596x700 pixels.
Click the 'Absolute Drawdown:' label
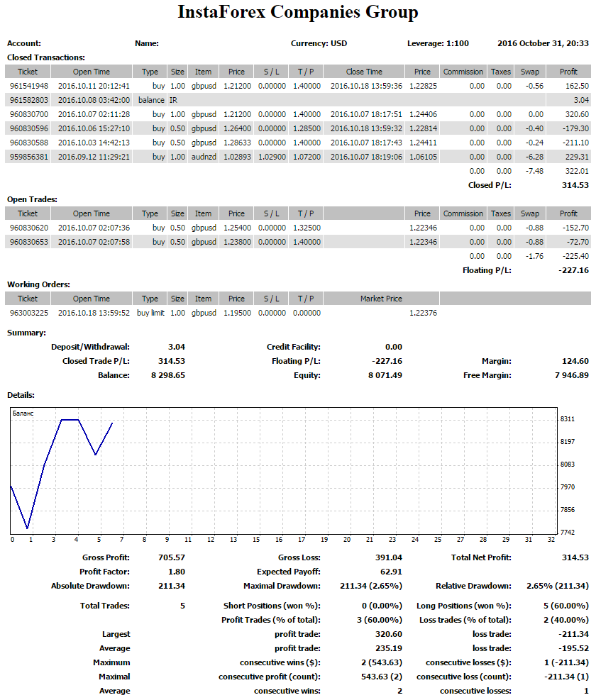[x=90, y=586]
